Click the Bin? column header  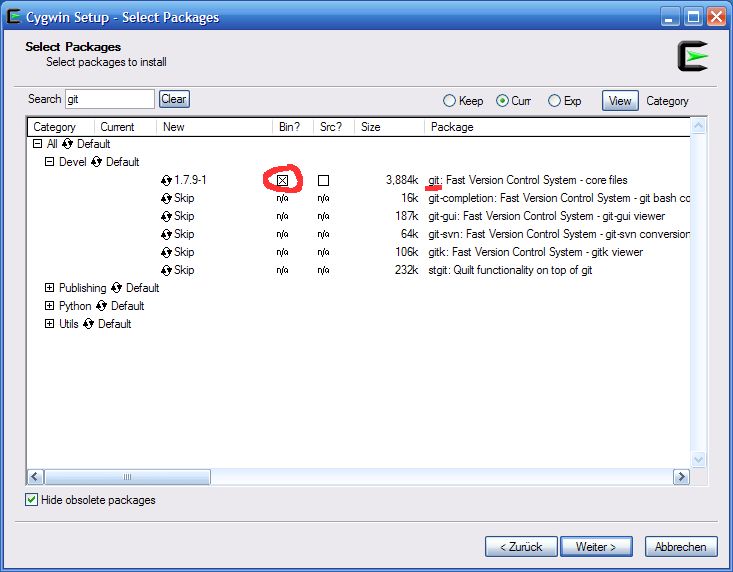click(x=293, y=127)
